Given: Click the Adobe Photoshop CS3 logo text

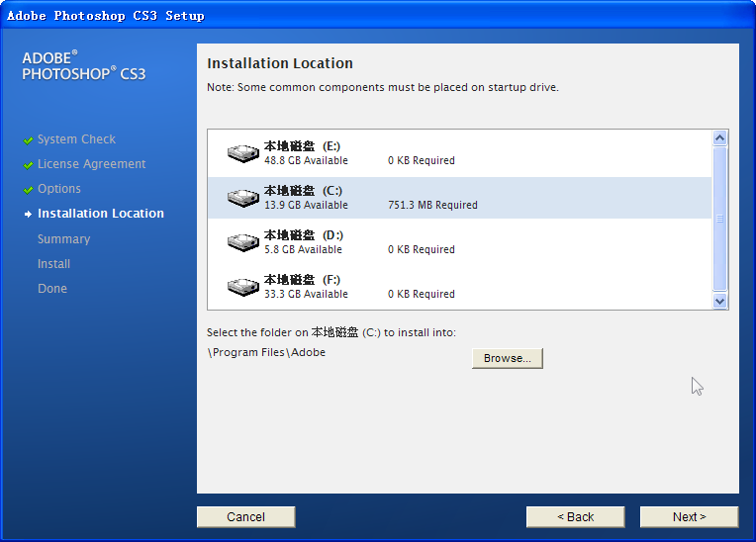Looking at the screenshot, I should point(84,65).
